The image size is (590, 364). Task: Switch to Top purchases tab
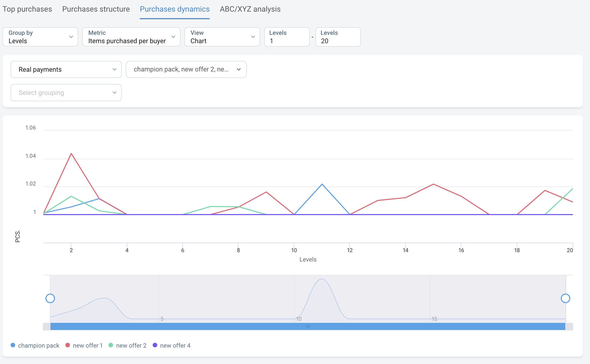click(27, 9)
